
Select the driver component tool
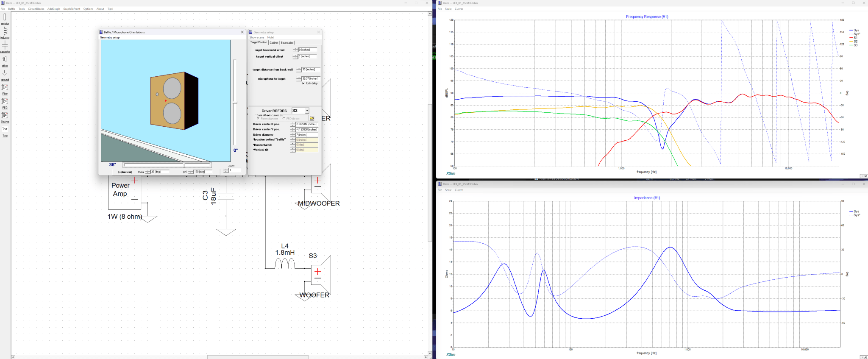pos(5,61)
